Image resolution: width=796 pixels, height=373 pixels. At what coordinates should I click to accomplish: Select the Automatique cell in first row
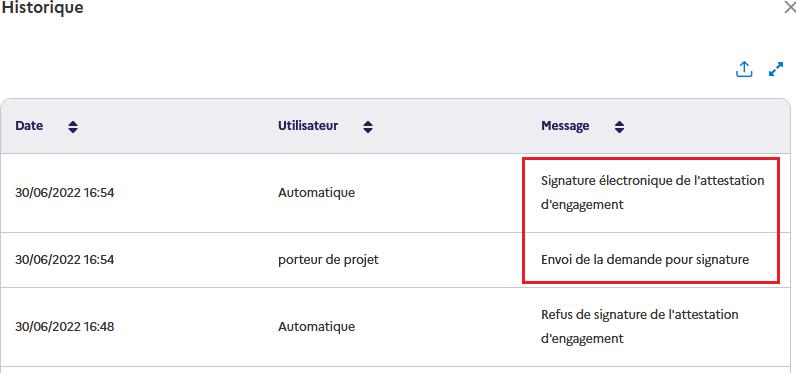click(316, 193)
